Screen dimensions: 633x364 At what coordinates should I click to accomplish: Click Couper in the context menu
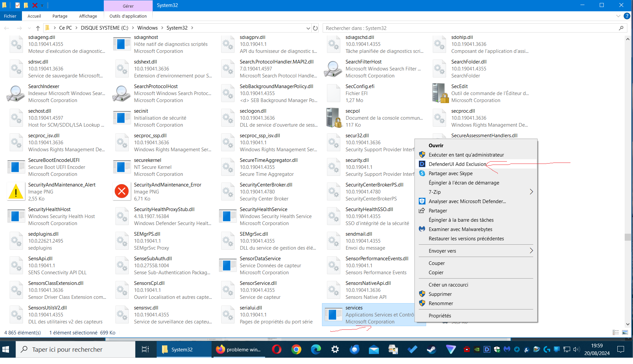[476, 263]
